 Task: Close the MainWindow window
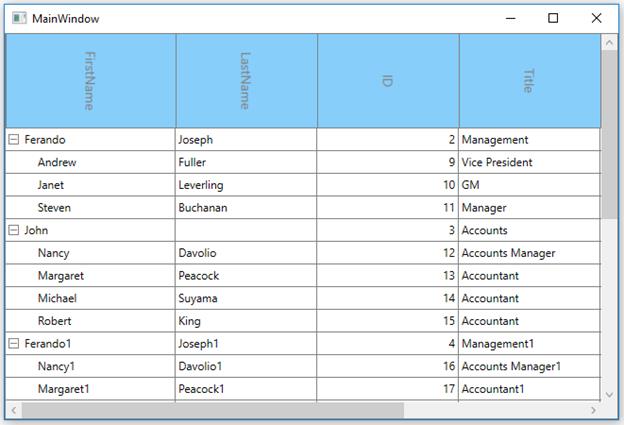click(596, 18)
